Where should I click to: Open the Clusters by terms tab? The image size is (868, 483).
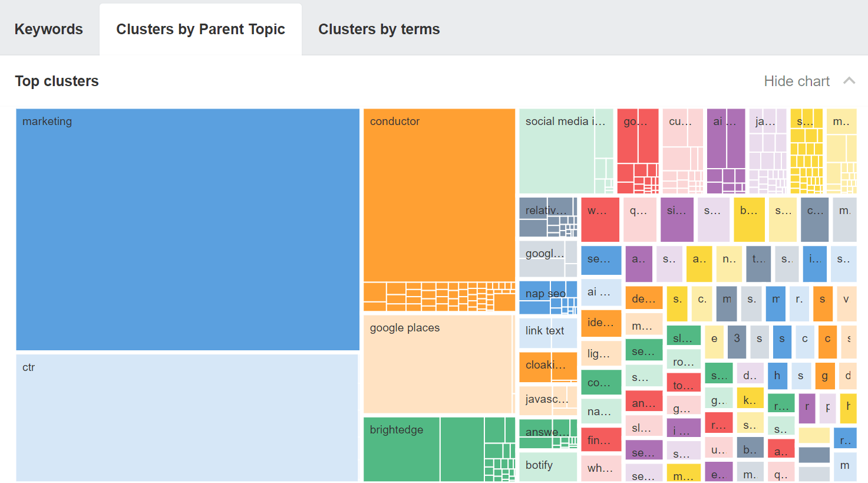pyautogui.click(x=379, y=28)
